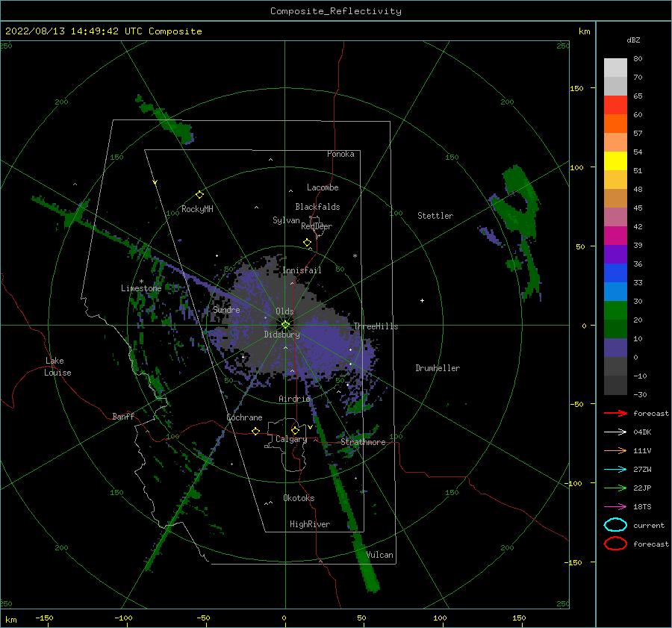Click the Okotoks city label

tap(299, 498)
